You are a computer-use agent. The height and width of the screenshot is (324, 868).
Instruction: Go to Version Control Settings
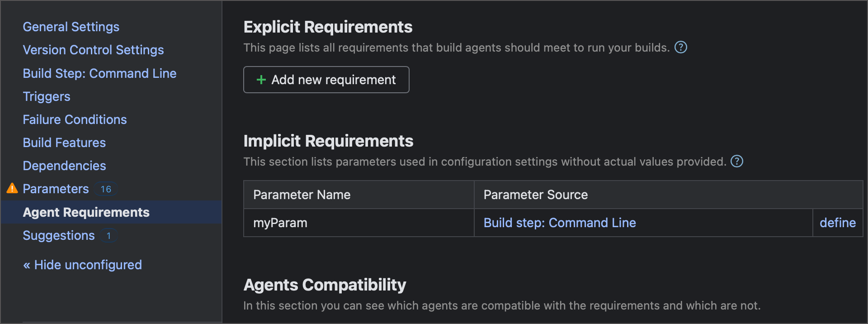point(93,50)
